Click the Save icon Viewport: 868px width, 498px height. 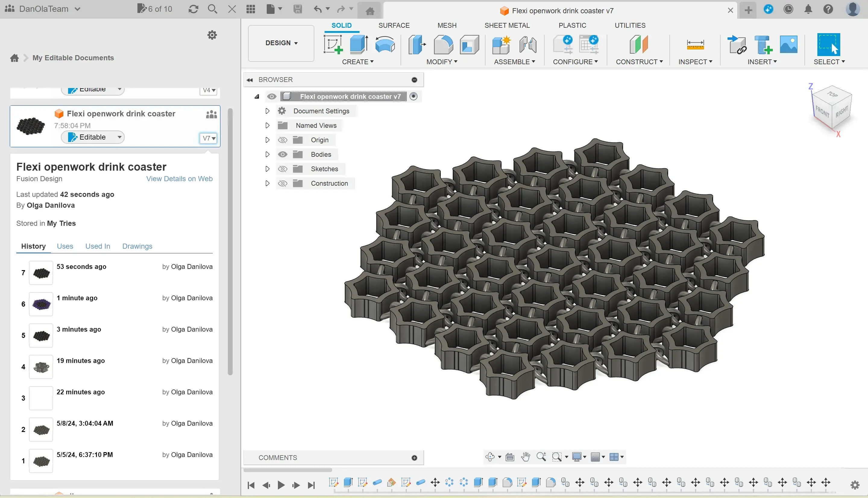pos(297,9)
